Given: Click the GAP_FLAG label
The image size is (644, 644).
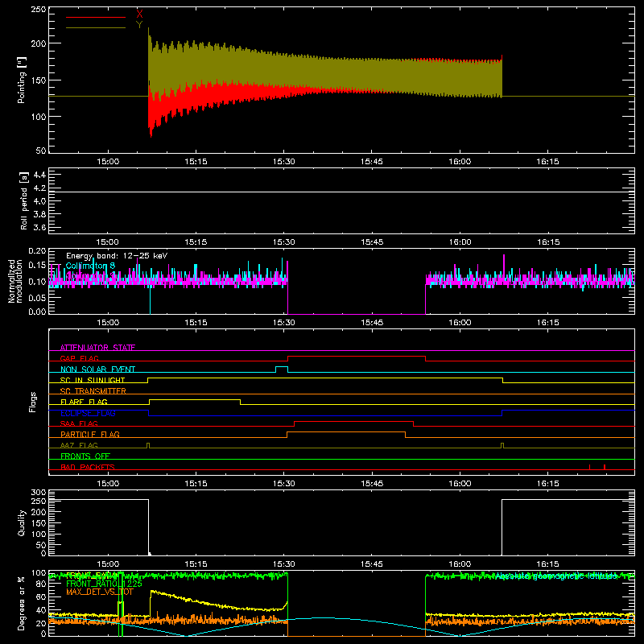Looking at the screenshot, I should [79, 358].
